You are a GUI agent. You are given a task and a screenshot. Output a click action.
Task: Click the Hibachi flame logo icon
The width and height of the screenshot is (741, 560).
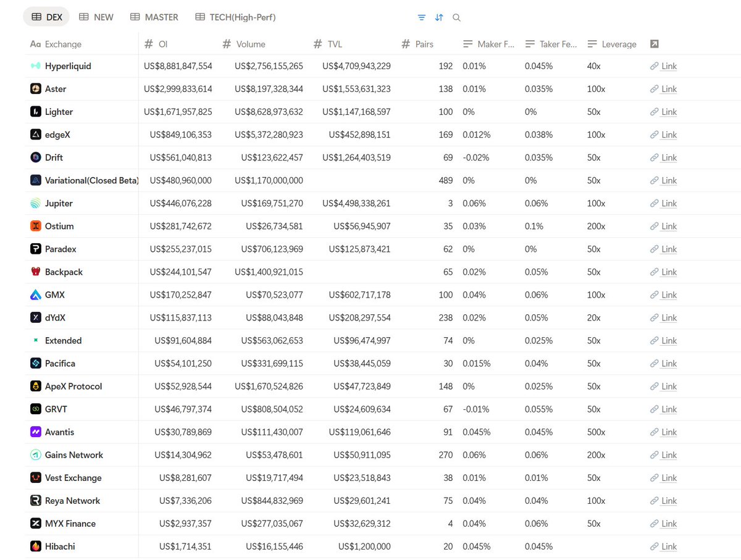point(36,546)
